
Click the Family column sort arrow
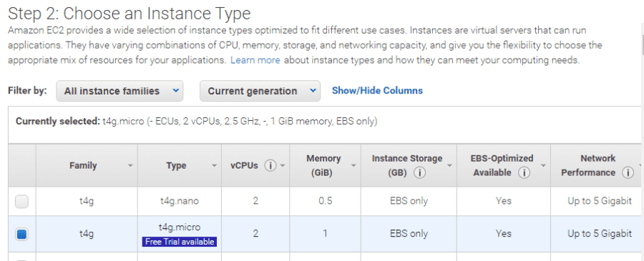[x=130, y=166]
